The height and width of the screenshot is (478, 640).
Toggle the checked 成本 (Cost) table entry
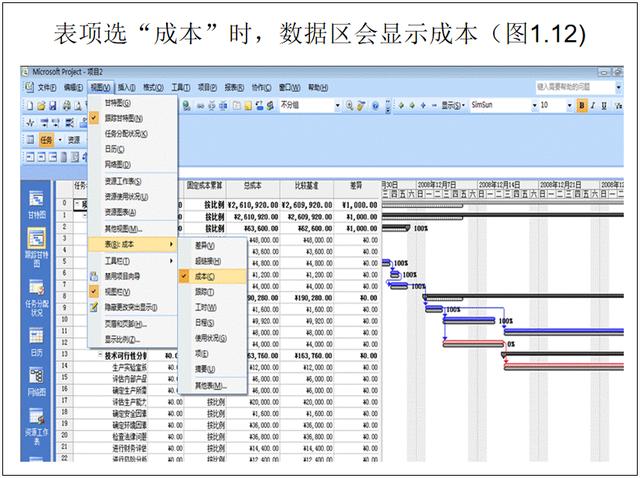[213, 276]
